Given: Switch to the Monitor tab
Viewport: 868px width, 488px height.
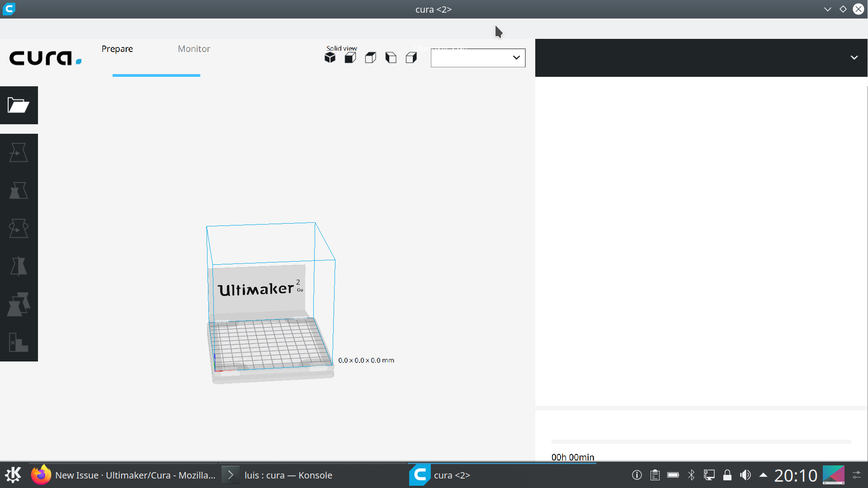Looking at the screenshot, I should 194,49.
